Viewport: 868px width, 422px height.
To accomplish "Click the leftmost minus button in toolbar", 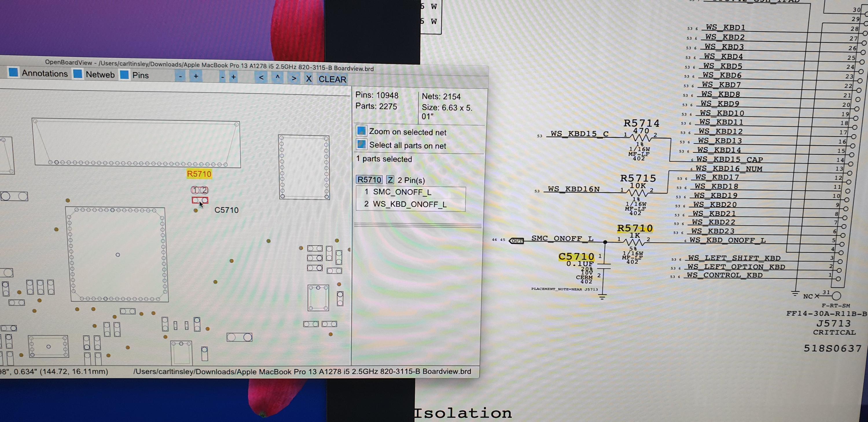I will tap(180, 76).
